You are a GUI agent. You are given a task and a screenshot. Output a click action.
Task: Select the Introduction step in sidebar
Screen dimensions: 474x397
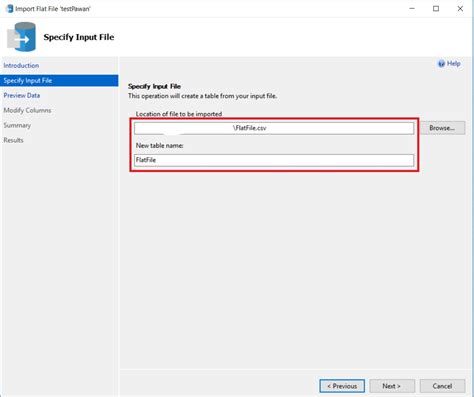click(x=21, y=66)
